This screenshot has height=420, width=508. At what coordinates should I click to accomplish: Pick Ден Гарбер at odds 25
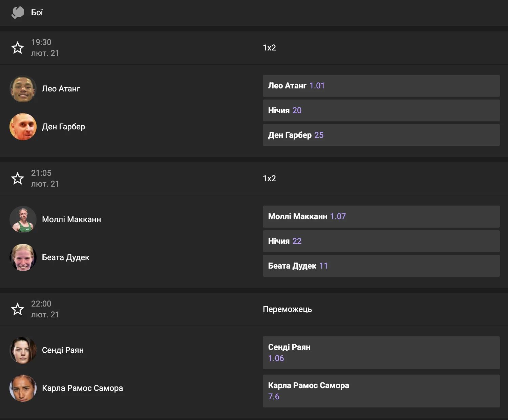[x=381, y=135]
